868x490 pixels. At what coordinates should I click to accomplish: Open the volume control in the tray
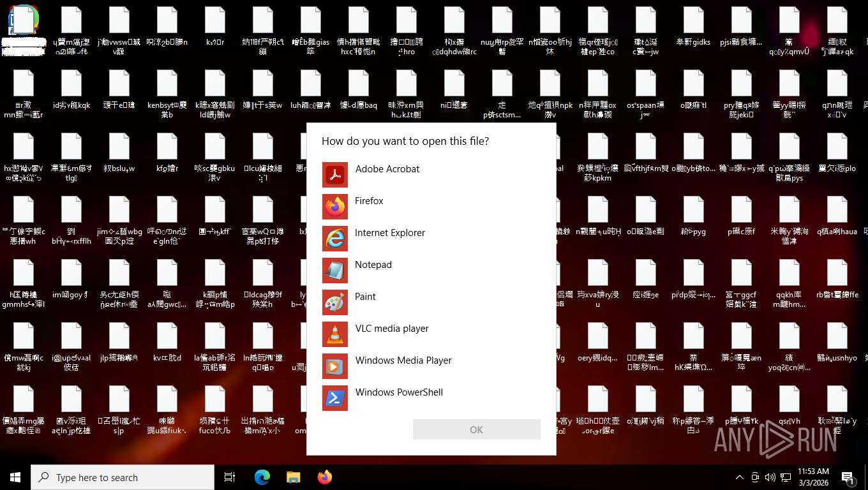point(770,477)
